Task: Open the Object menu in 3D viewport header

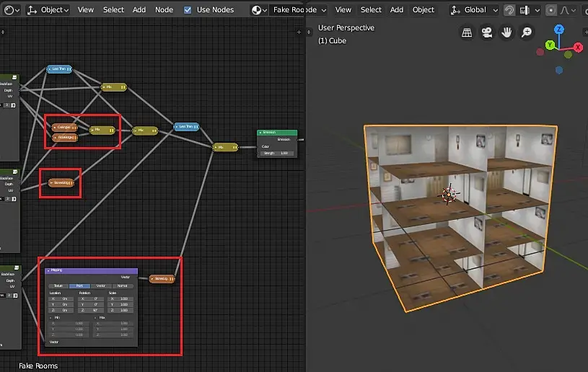Action: (x=424, y=10)
